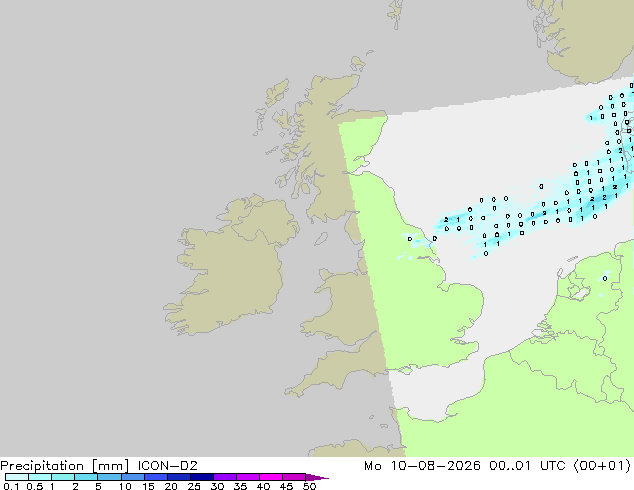Viewport: 634px width, 490px height.
Task: Click the legend value "40"
Action: 263,486
